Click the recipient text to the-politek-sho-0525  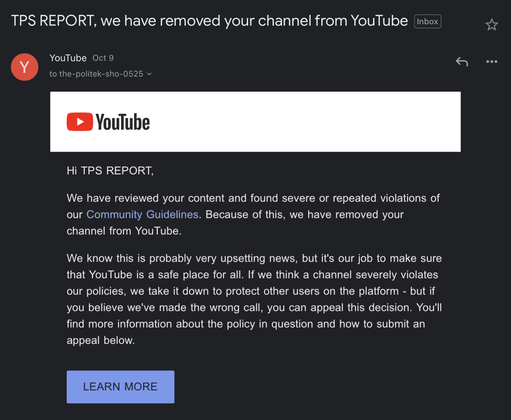pyautogui.click(x=96, y=74)
